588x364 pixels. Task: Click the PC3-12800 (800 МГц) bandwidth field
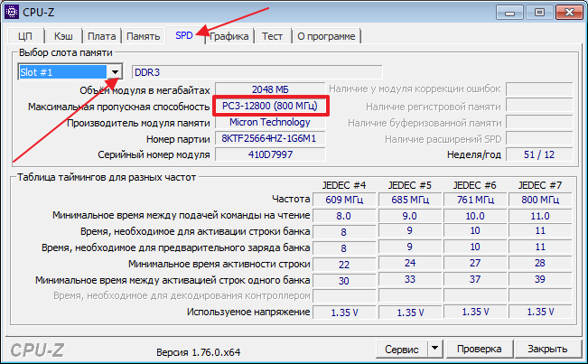[x=269, y=106]
